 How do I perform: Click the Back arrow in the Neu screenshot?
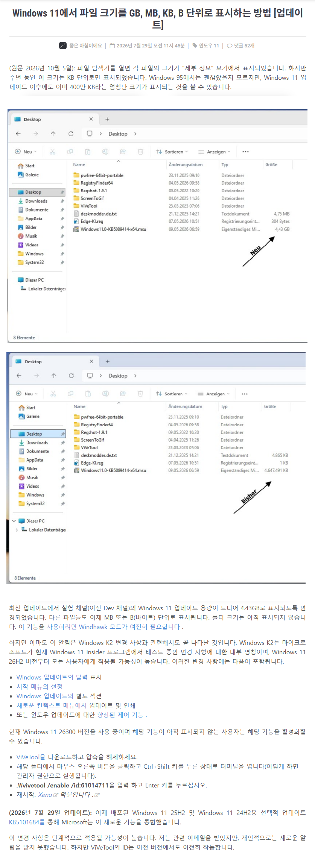point(18,134)
